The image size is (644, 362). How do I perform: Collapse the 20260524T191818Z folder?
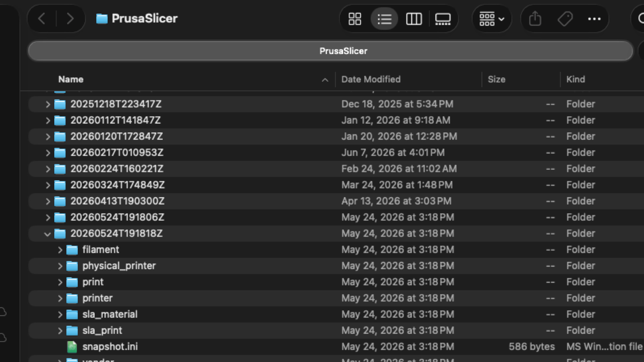[x=47, y=234]
